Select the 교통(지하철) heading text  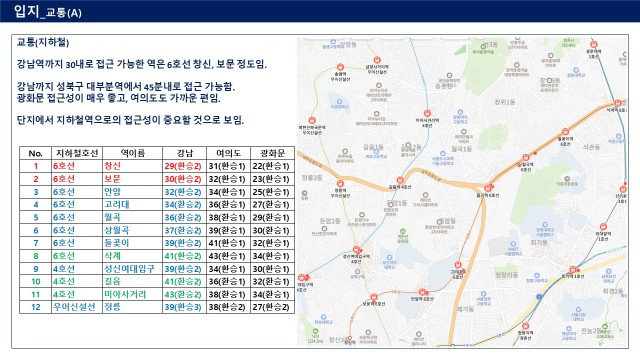tap(43, 42)
